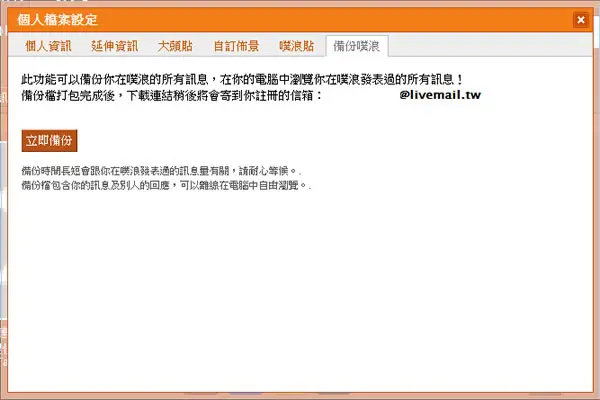
Task: Click the dimmed background strip below the dialog
Action: tap(300, 397)
